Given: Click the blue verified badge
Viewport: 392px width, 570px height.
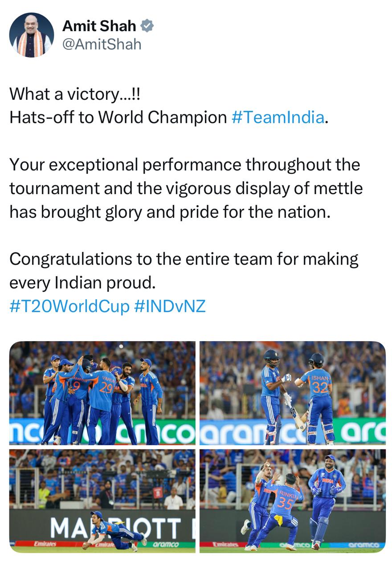Looking at the screenshot, I should [147, 26].
